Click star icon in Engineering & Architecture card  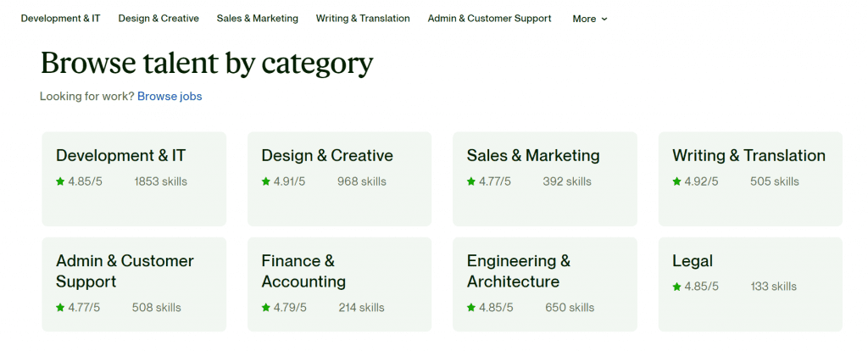tap(471, 308)
